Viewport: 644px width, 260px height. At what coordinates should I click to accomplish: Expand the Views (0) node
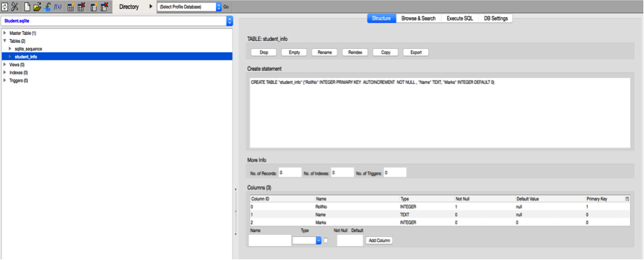point(5,65)
